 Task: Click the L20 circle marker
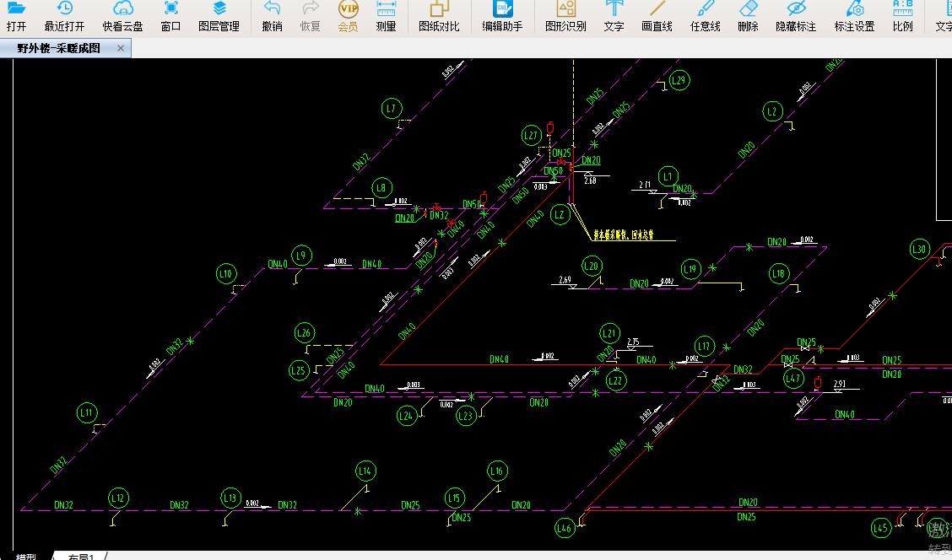tap(592, 266)
